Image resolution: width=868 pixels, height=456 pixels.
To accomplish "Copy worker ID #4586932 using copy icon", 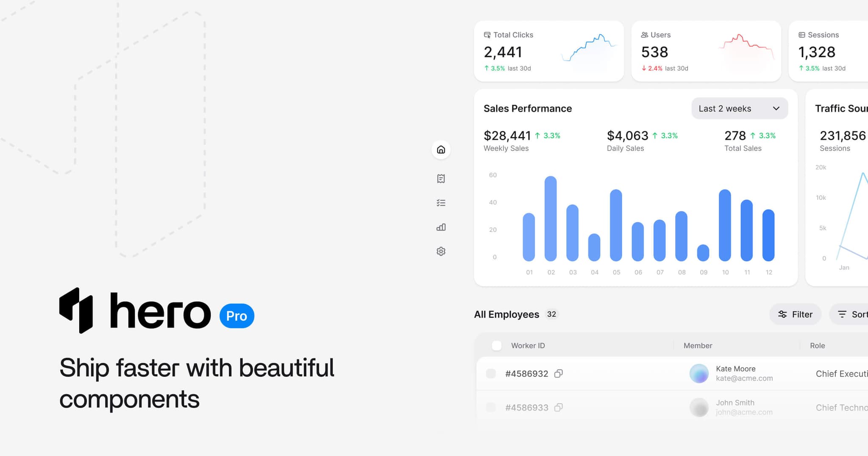I will click(x=559, y=373).
